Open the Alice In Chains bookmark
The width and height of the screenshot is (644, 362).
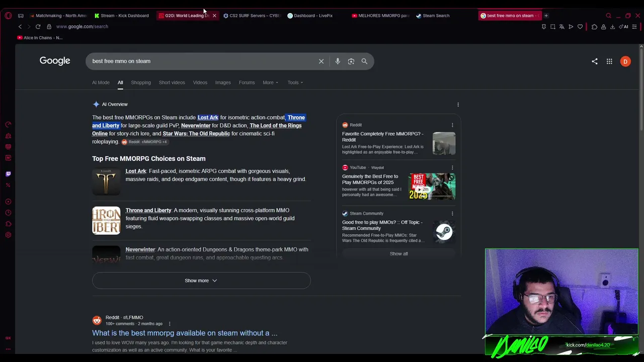[40, 38]
